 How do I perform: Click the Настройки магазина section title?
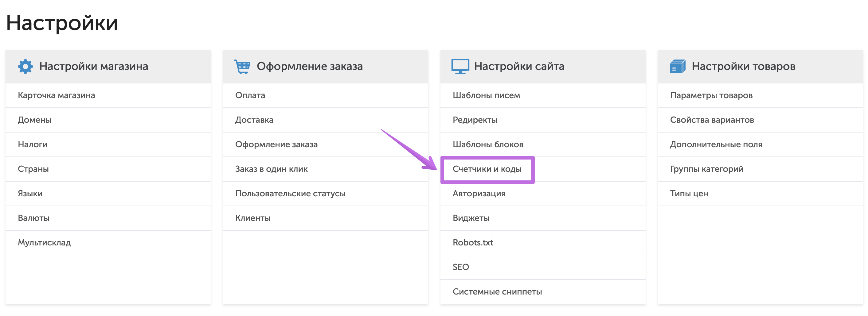[x=94, y=66]
